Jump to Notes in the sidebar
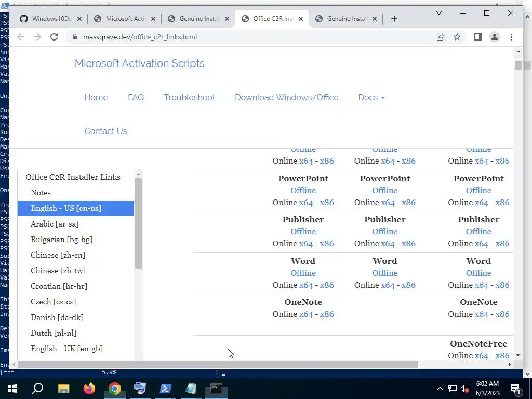This screenshot has width=532, height=399. point(41,193)
